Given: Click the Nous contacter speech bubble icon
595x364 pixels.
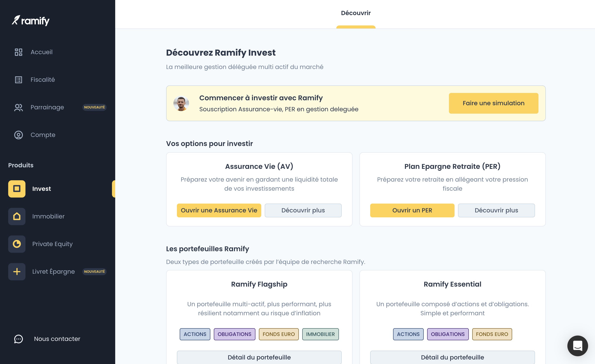Looking at the screenshot, I should tap(19, 339).
